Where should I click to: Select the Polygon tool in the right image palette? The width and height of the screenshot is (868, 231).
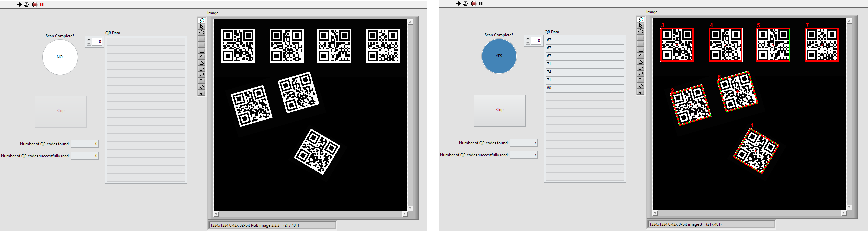click(x=641, y=68)
